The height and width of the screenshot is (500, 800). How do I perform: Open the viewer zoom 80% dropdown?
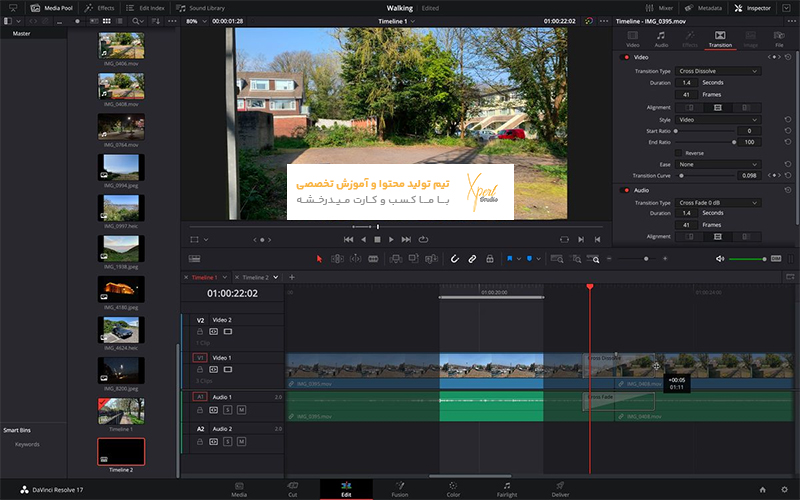[196, 21]
